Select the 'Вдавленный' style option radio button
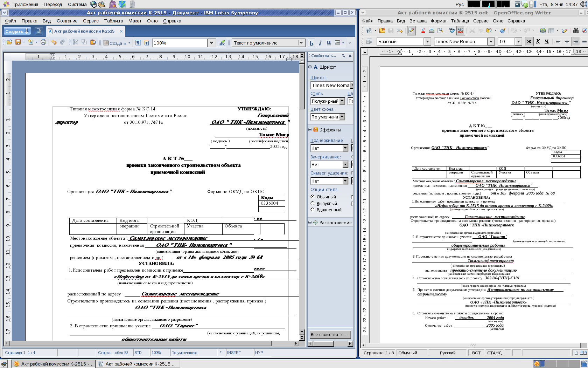 point(313,210)
